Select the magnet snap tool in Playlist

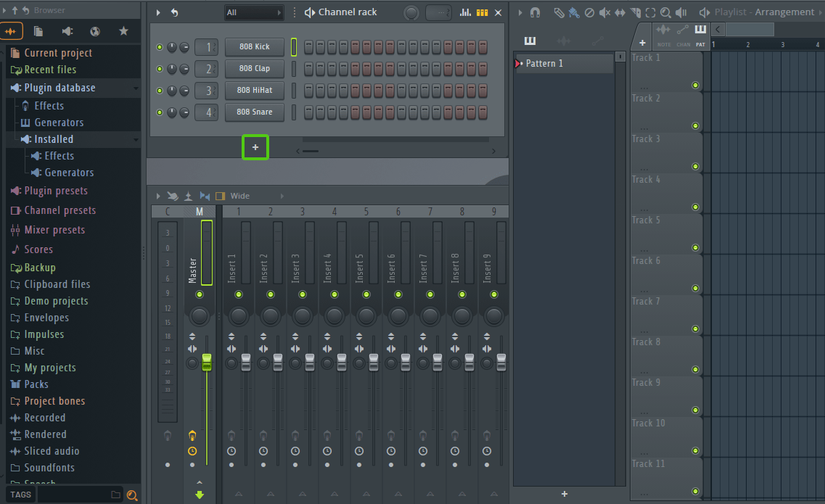pos(535,12)
